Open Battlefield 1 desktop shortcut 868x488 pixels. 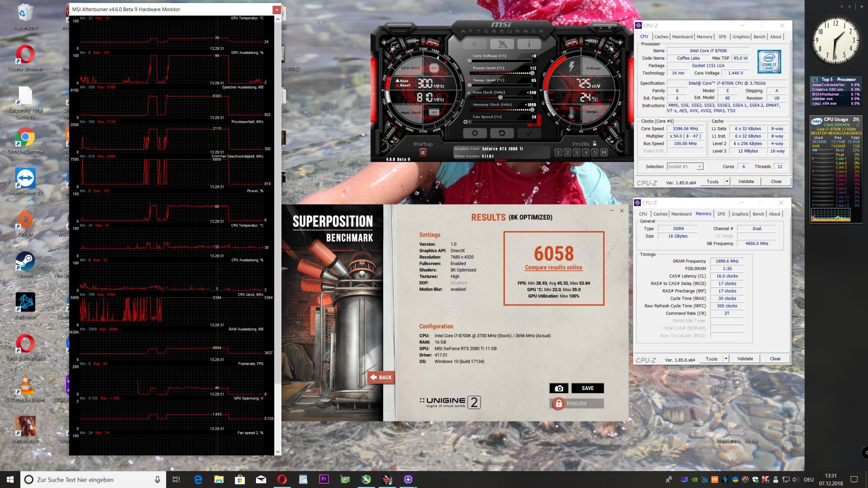tap(25, 430)
